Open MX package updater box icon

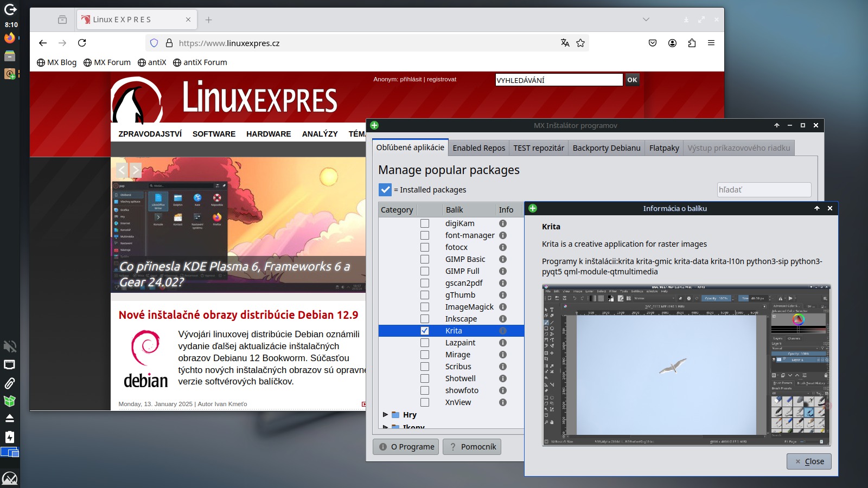(x=10, y=401)
